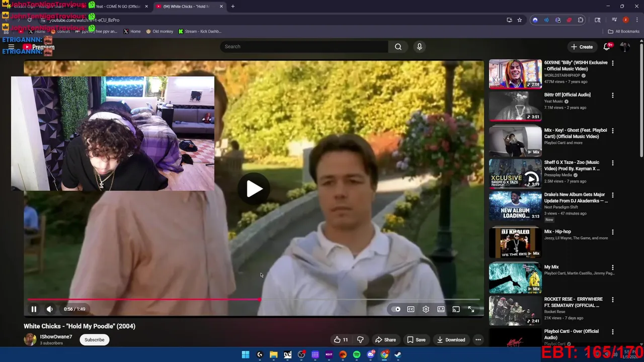
Task: Open options for Drake's New Album video
Action: (612, 195)
